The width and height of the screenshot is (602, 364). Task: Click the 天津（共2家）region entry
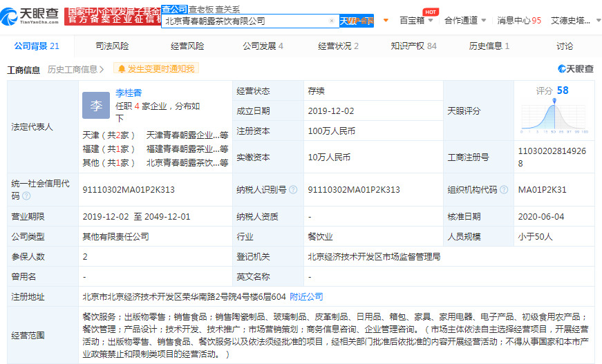(x=109, y=135)
